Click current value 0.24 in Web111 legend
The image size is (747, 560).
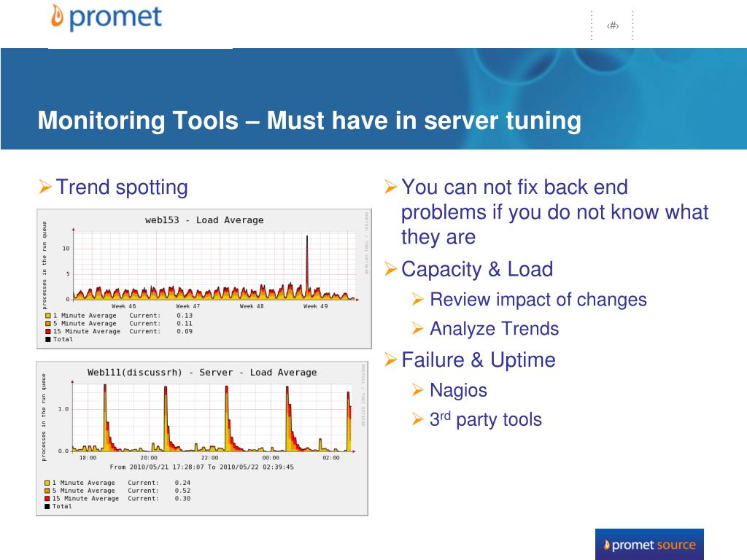(x=182, y=483)
